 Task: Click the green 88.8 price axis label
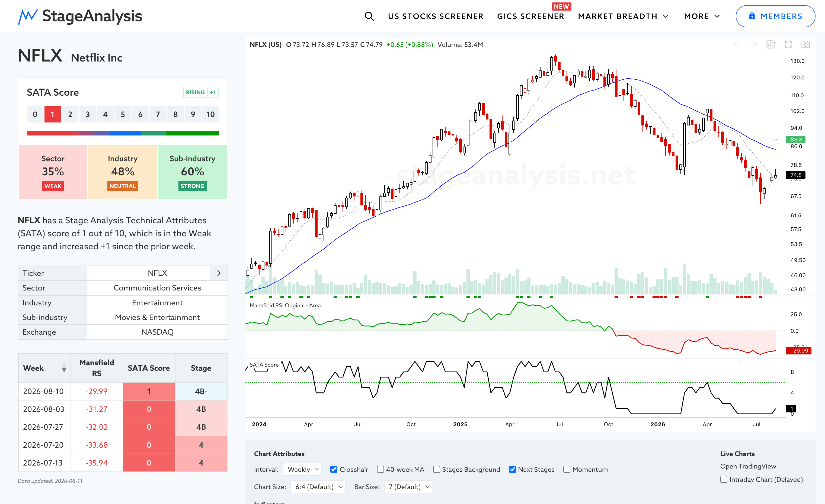(795, 140)
